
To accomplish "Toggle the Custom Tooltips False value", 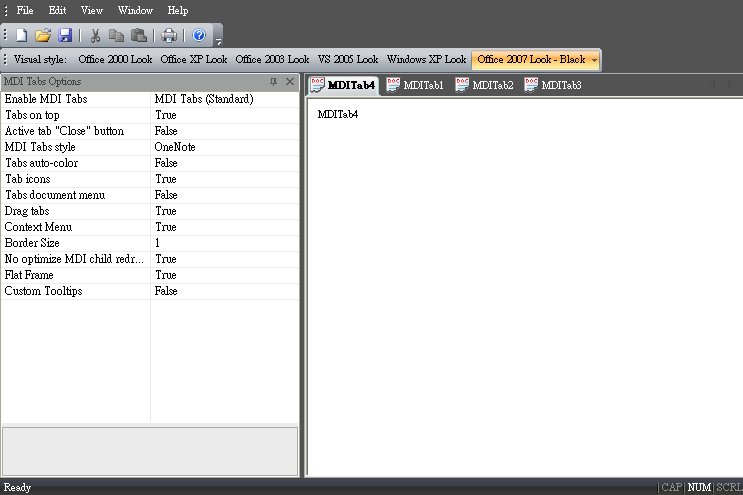I will tap(225, 291).
